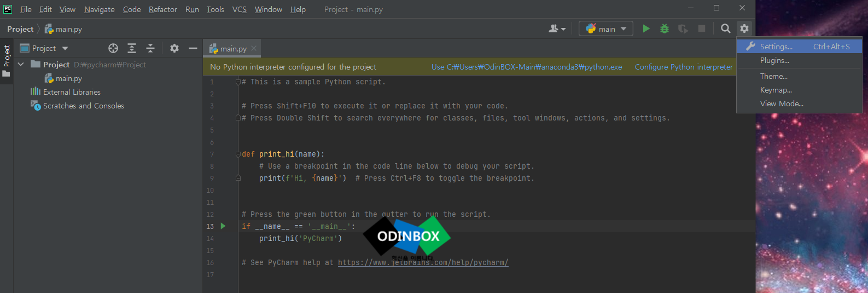The height and width of the screenshot is (293, 868).
Task: Choose Plugins... from the popup menu
Action: [x=799, y=60]
